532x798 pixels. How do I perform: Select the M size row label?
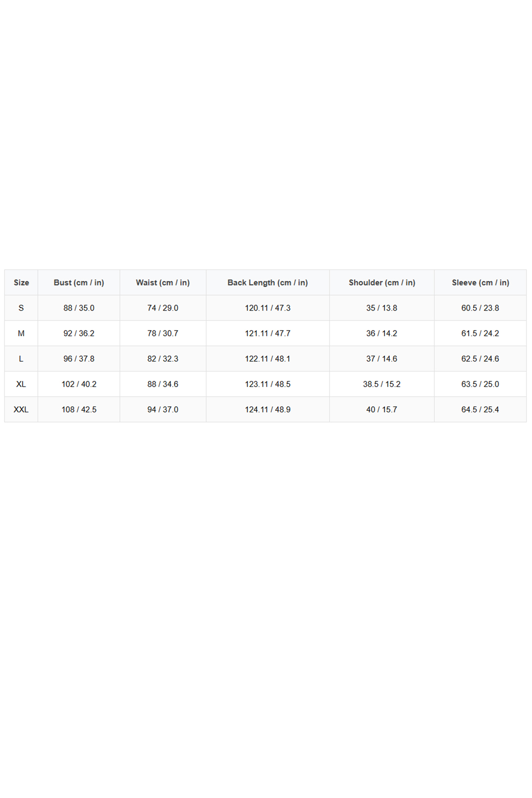pos(21,333)
